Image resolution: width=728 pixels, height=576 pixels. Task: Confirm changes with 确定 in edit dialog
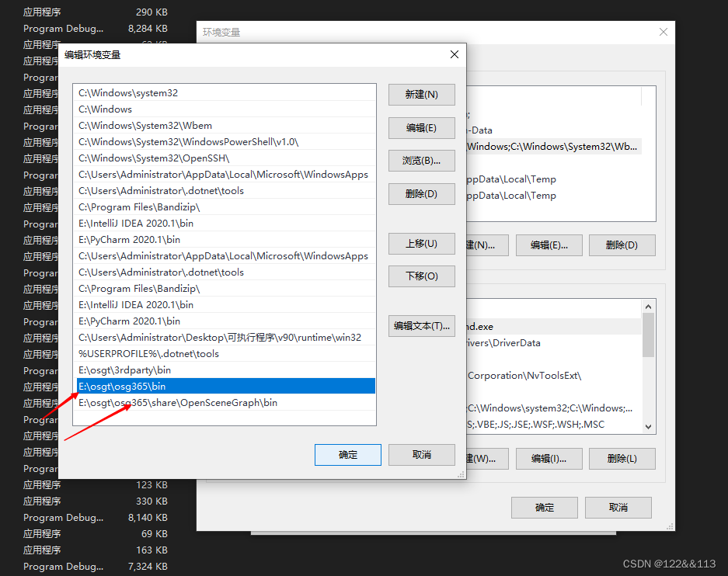347,455
